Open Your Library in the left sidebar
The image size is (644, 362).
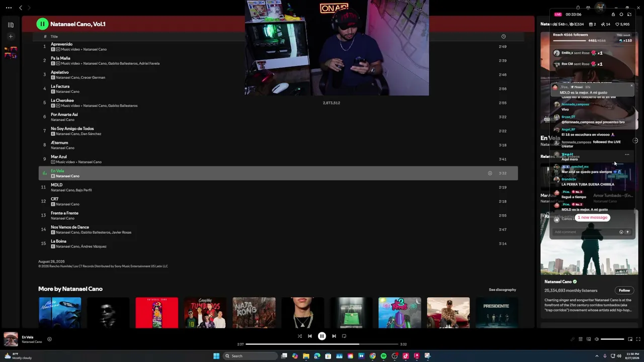coord(11,25)
